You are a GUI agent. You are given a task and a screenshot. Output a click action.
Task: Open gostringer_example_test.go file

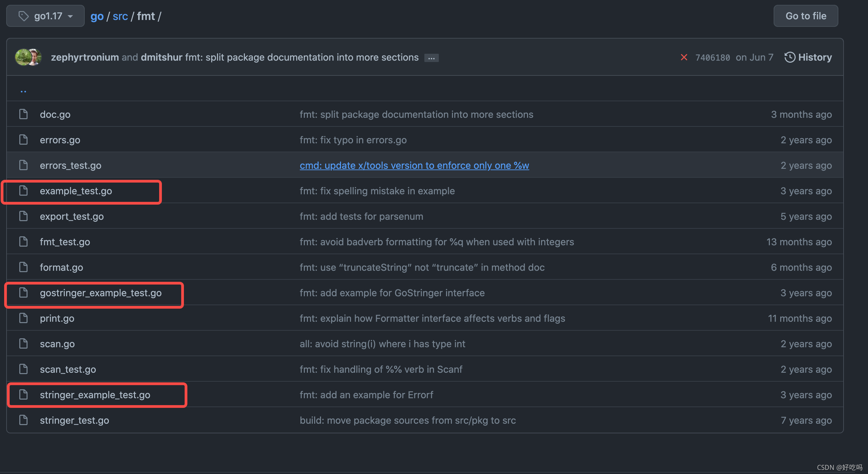pos(101,293)
